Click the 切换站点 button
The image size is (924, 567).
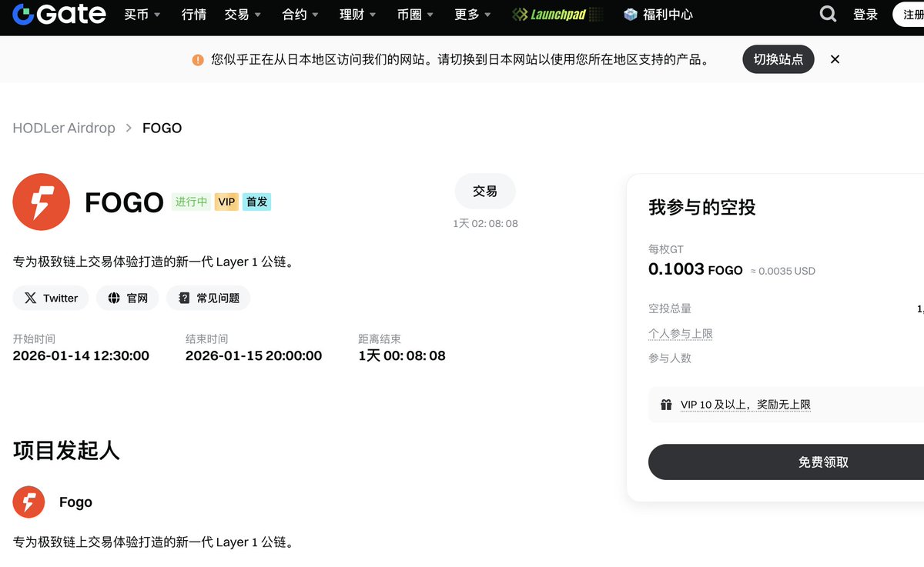[x=778, y=59]
